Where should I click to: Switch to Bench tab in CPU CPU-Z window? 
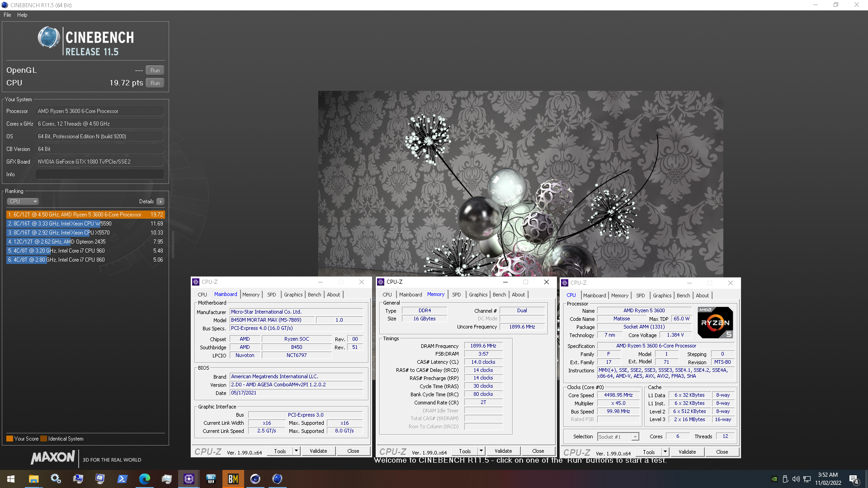point(684,296)
